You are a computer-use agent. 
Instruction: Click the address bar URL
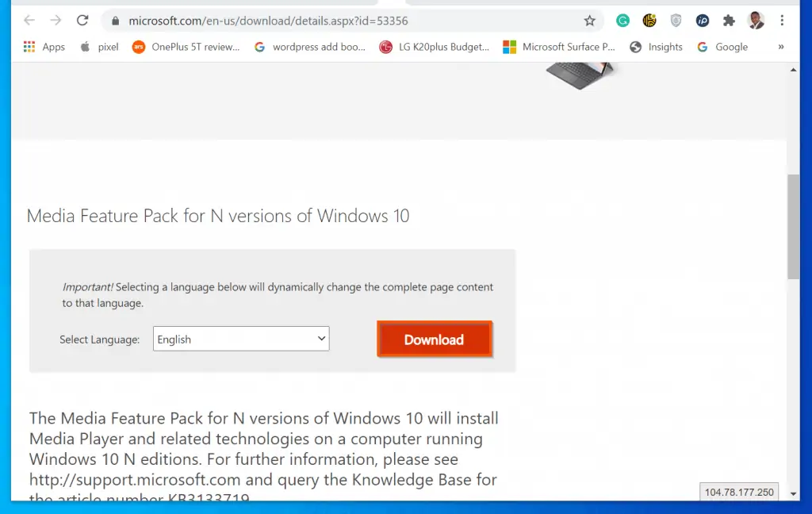[268, 21]
